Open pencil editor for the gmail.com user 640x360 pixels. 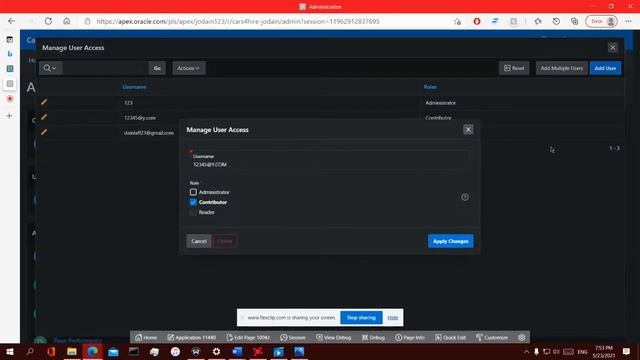44,132
